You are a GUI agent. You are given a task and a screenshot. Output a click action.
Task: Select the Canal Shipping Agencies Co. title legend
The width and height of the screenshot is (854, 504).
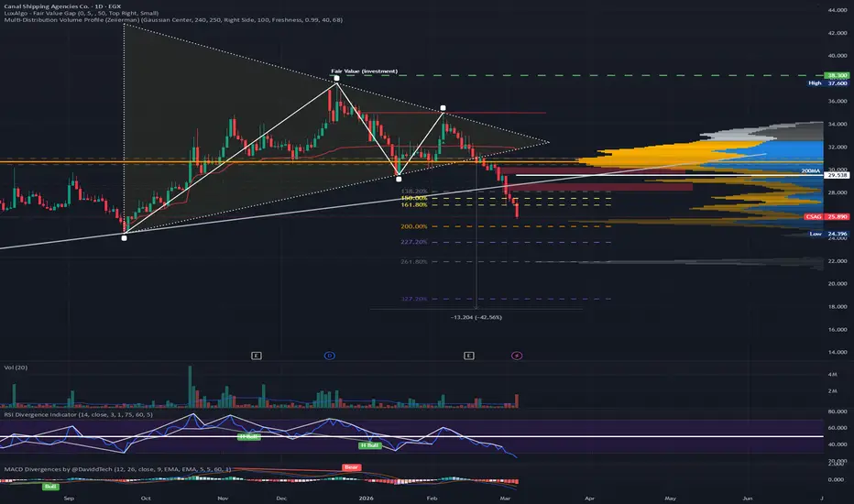click(x=62, y=6)
